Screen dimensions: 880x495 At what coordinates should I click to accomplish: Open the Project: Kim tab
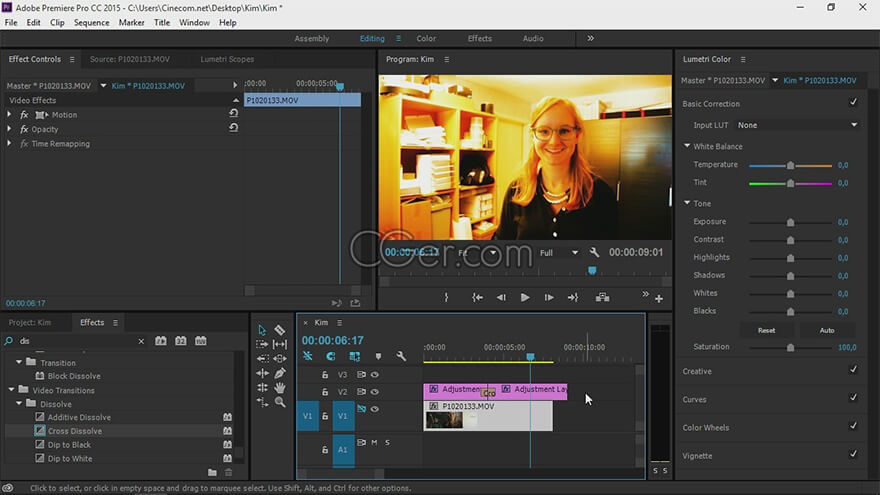(x=30, y=323)
